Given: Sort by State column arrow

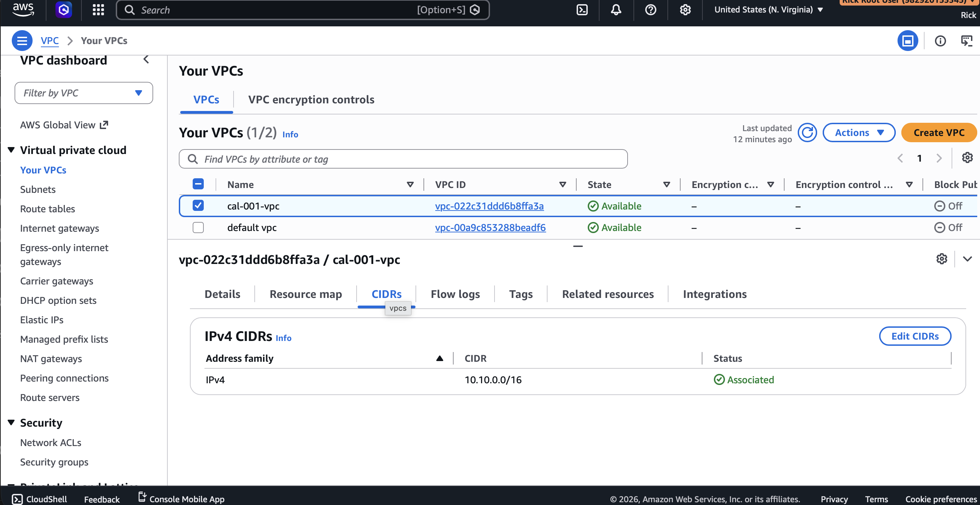Looking at the screenshot, I should click(666, 185).
